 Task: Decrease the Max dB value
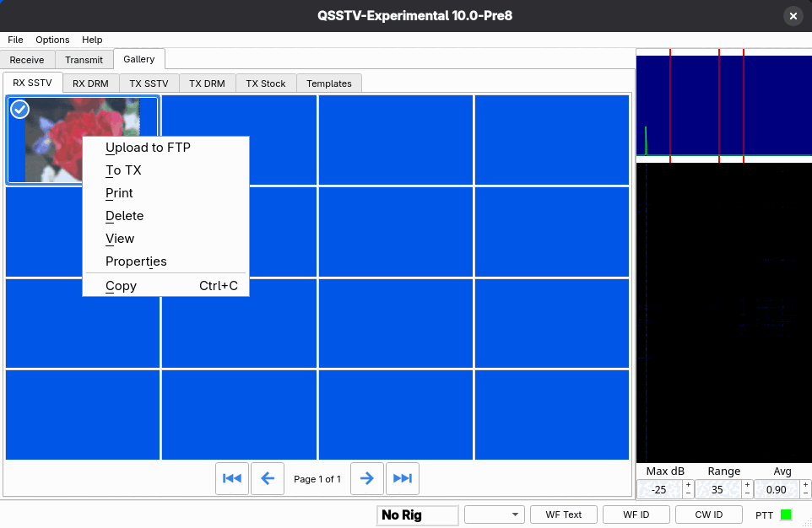(x=688, y=493)
